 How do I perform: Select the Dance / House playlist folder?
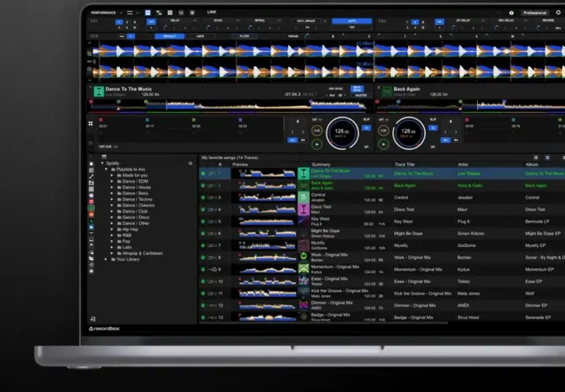coord(137,187)
